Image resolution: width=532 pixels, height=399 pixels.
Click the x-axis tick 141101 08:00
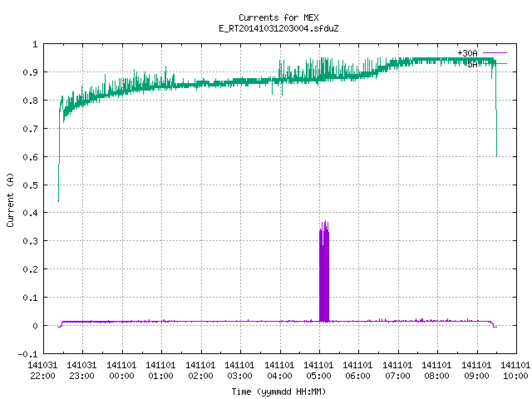coord(436,371)
